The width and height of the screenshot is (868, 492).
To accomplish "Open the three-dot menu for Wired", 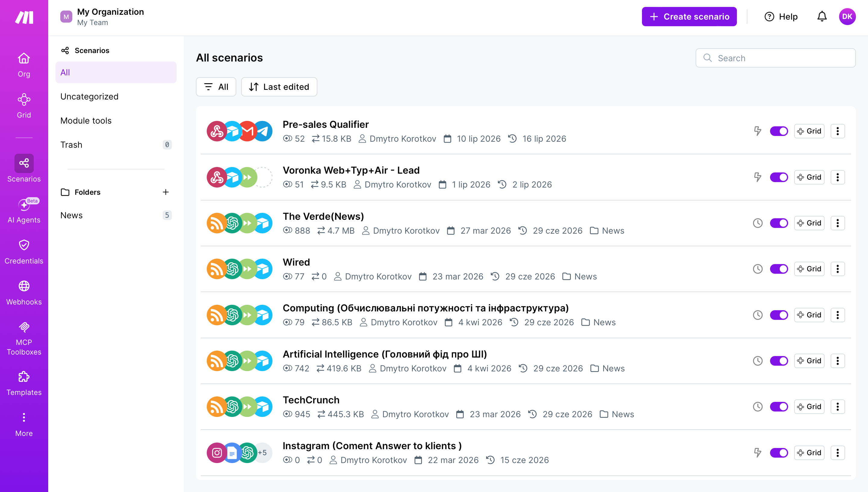I will [x=838, y=269].
